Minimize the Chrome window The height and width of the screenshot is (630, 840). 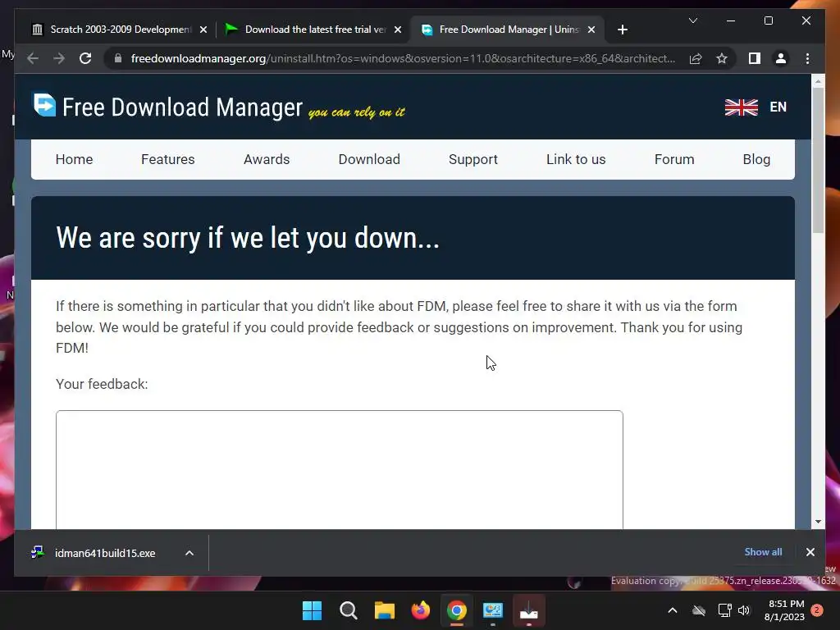point(730,21)
